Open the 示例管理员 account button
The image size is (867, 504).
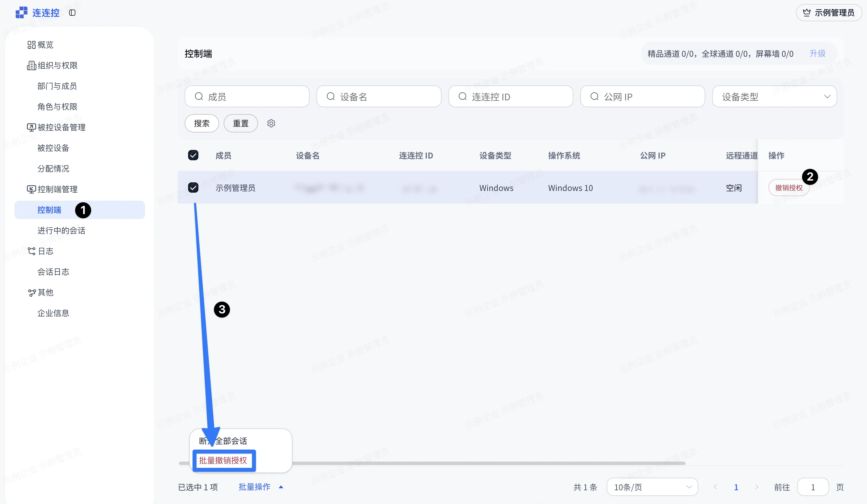click(x=829, y=13)
